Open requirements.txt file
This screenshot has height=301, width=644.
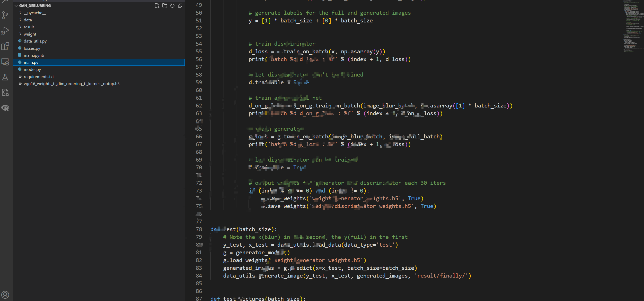(x=39, y=77)
